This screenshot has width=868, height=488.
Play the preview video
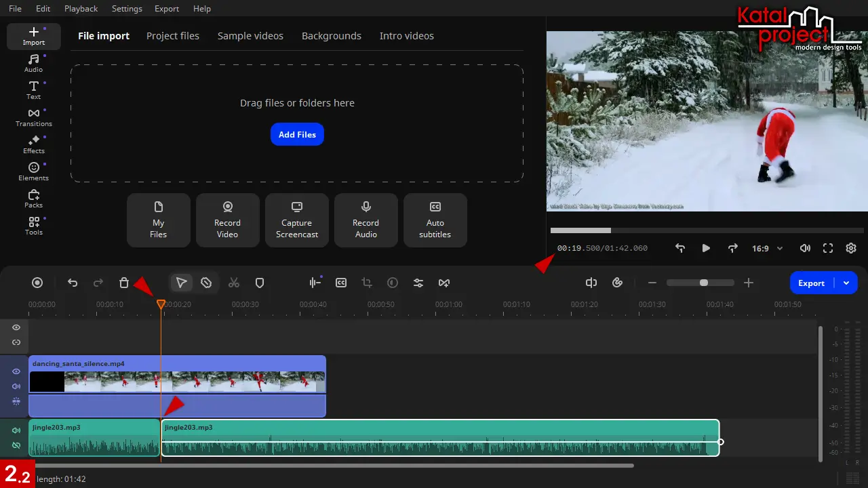pyautogui.click(x=706, y=249)
